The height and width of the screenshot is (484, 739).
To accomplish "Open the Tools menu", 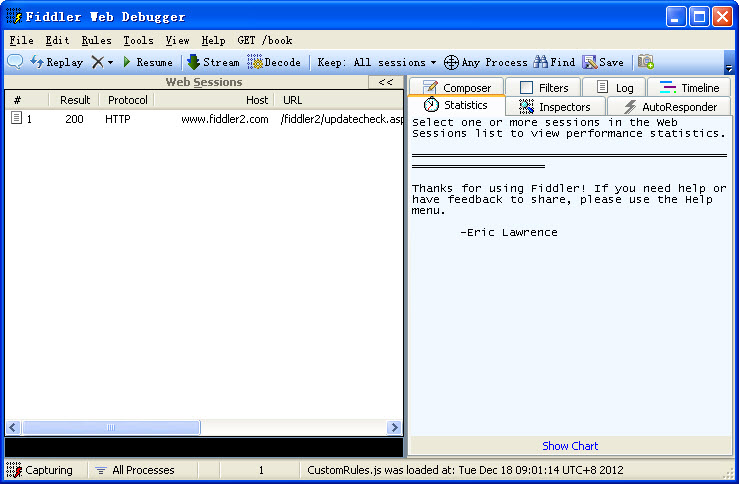I will (139, 41).
